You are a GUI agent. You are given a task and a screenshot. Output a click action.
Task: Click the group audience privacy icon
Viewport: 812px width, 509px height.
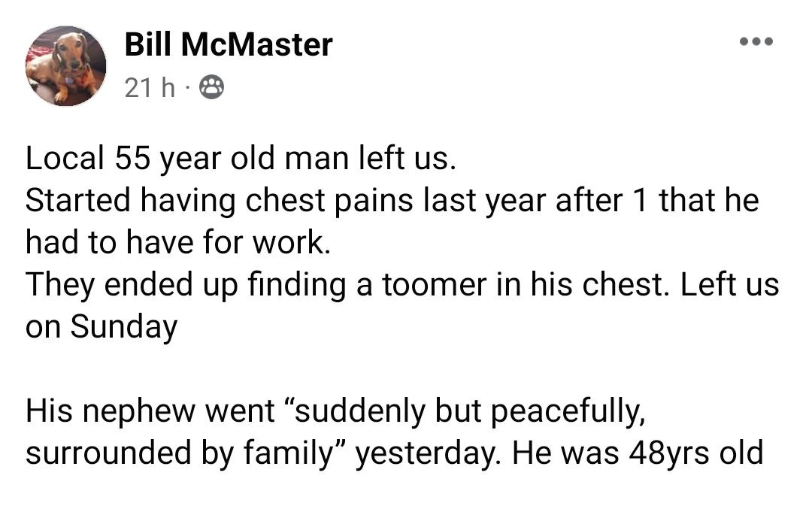[x=211, y=89]
